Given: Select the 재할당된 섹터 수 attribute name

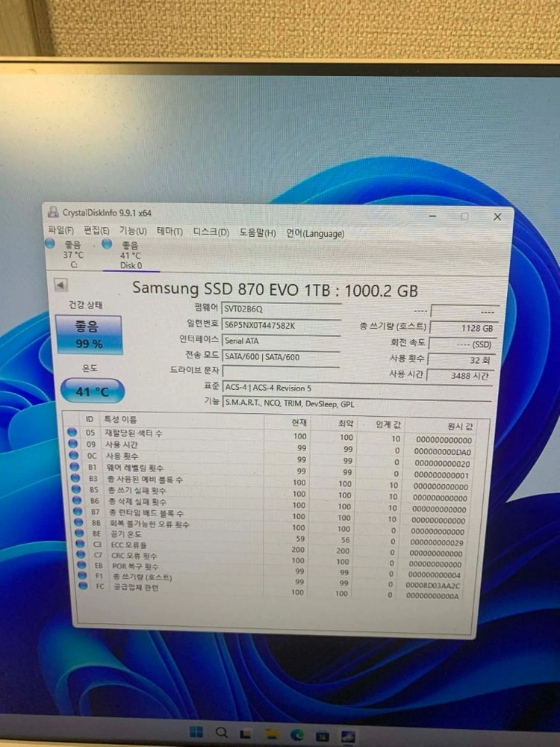Looking at the screenshot, I should click(134, 433).
